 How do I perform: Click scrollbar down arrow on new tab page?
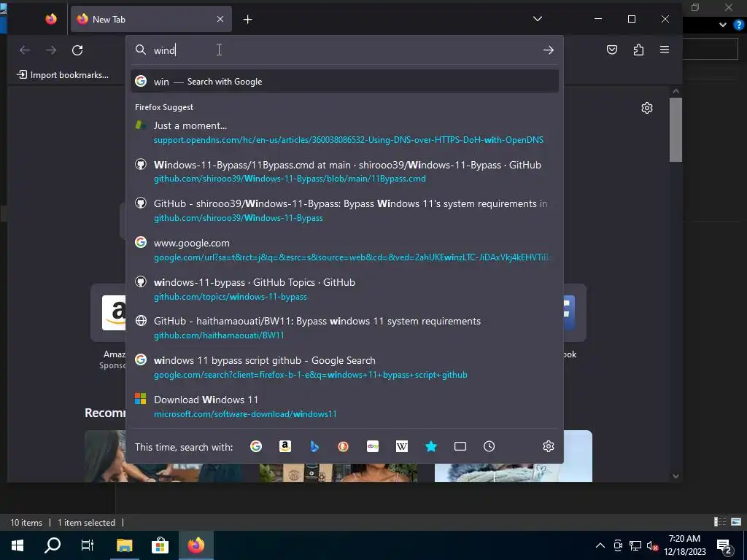[676, 475]
